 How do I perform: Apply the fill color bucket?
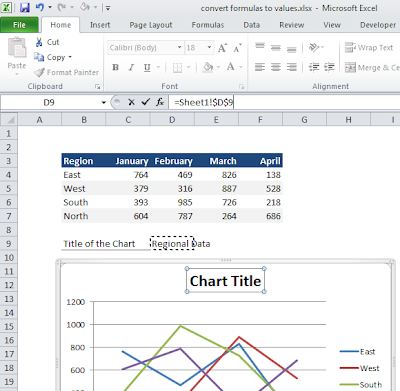point(208,67)
